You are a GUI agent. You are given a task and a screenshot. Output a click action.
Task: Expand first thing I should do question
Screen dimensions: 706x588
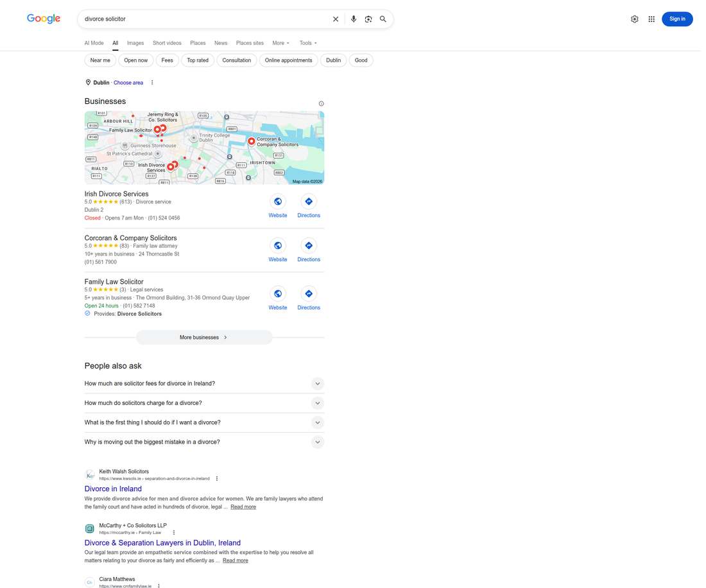[318, 422]
